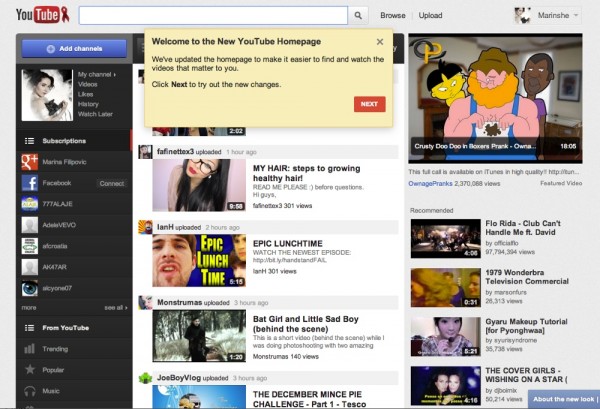This screenshot has width=600, height=409.
Task: Open History in the profile menu
Action: (88, 104)
